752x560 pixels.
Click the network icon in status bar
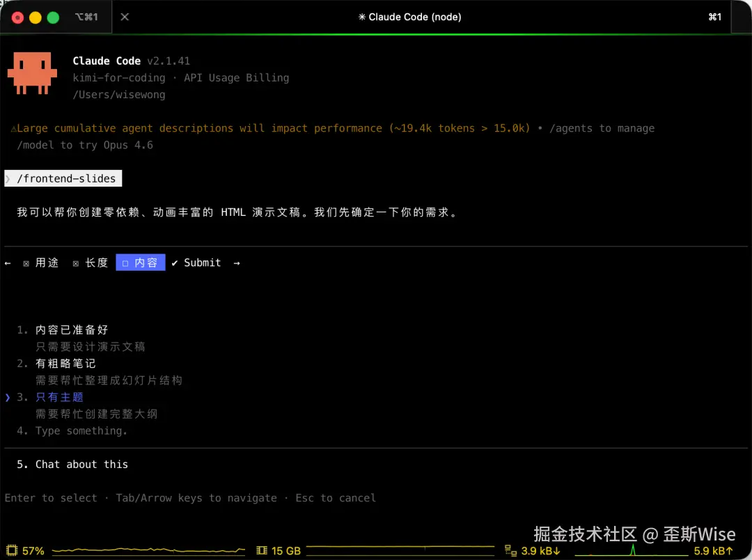(511, 551)
